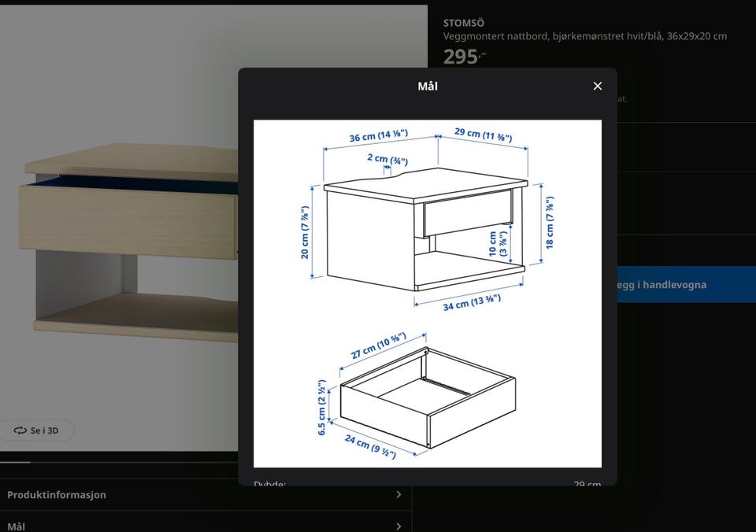Click the 36 cm width label
Viewport: 756px width, 532px height.
tap(379, 136)
